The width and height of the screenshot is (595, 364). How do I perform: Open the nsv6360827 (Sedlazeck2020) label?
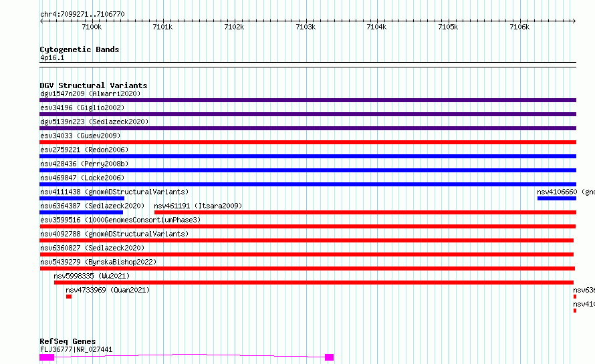(92, 248)
